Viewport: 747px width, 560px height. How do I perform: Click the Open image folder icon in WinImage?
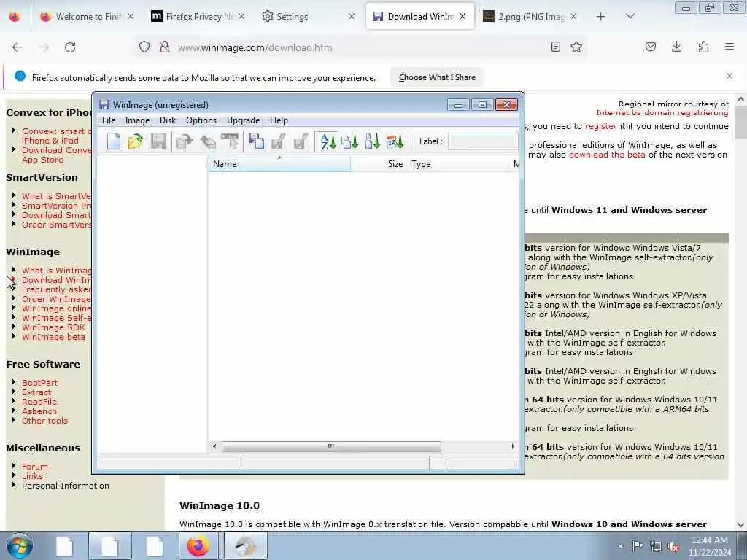pyautogui.click(x=136, y=141)
